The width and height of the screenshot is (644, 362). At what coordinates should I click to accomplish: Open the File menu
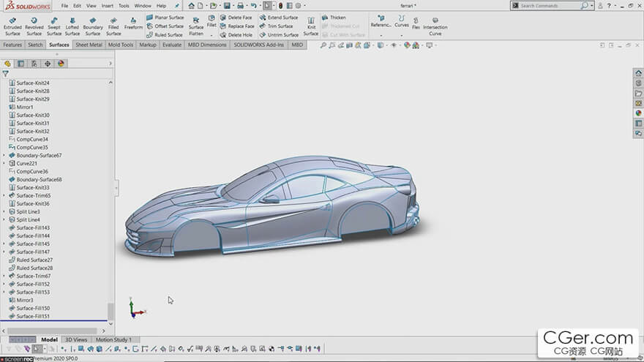[x=65, y=6]
